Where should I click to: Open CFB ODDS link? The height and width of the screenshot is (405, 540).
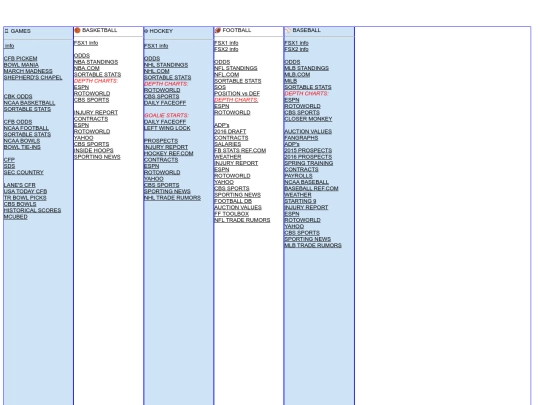point(18,122)
